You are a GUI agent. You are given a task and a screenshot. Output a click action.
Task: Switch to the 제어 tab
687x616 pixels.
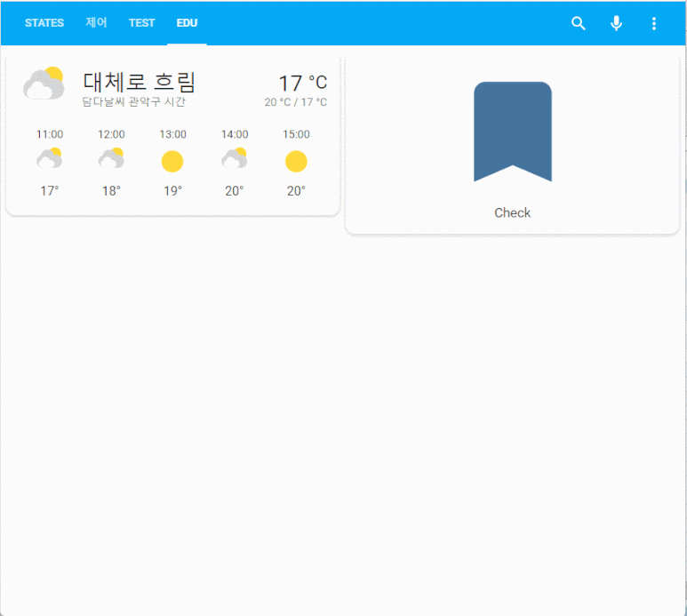click(x=96, y=22)
